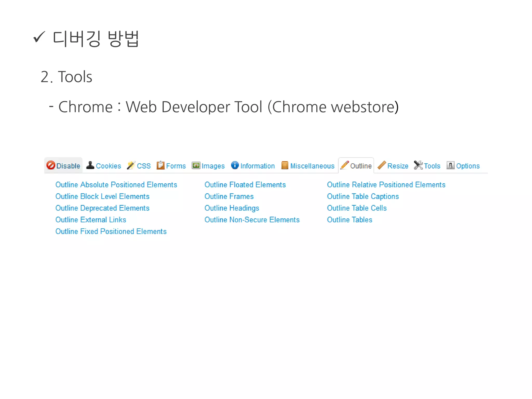Image resolution: width=532 pixels, height=399 pixels.
Task: Click the Tools wrench and screwdriver icon
Action: click(418, 165)
